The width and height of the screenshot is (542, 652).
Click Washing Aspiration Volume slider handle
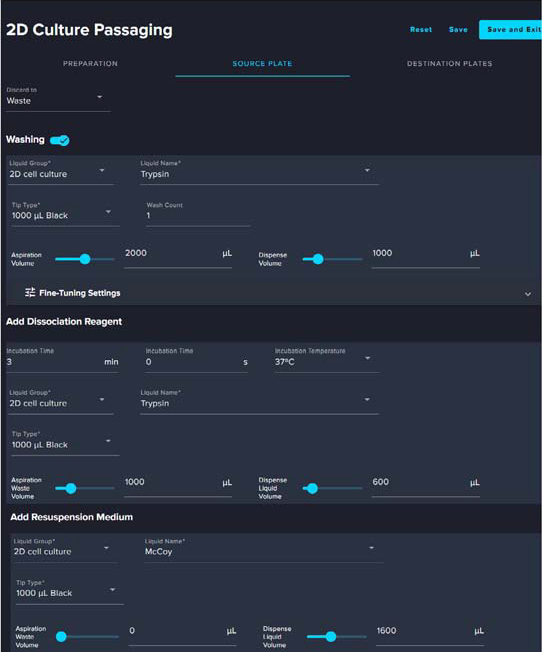tap(85, 259)
